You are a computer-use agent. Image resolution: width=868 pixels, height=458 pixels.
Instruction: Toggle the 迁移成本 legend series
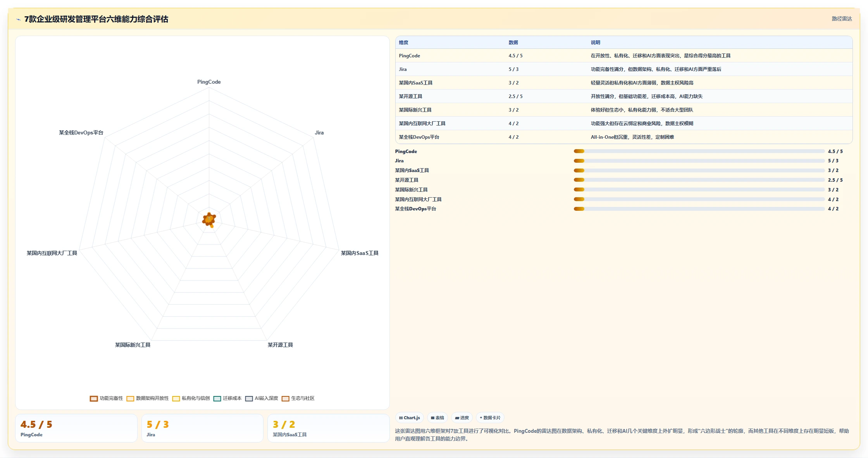[x=227, y=398]
